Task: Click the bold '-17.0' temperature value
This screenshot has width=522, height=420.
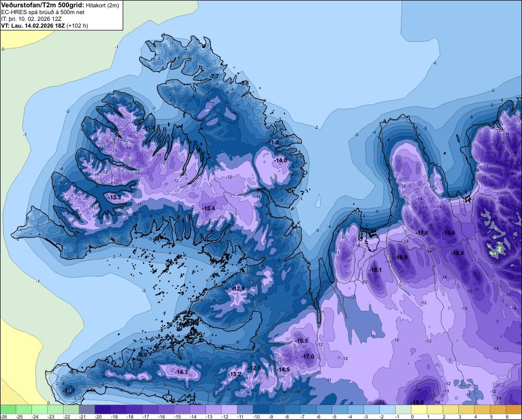Action: [x=307, y=357]
